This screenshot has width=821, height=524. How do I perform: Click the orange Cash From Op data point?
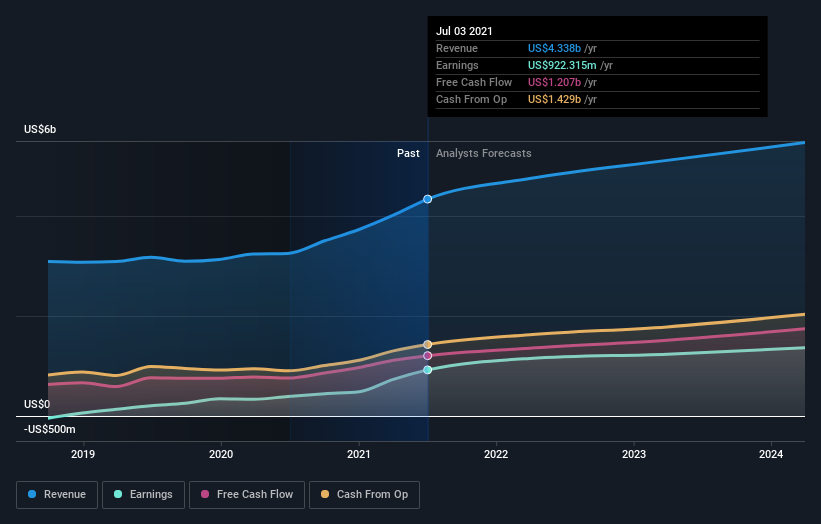point(428,344)
